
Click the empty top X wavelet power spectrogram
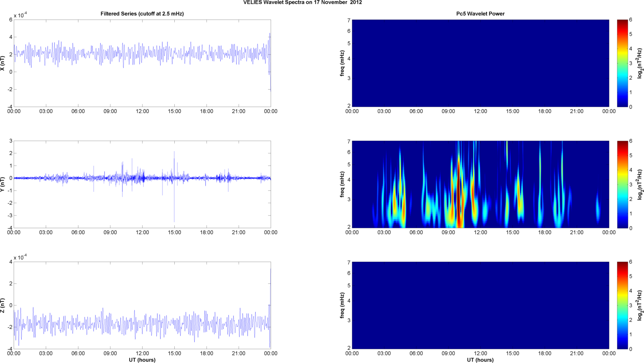click(480, 63)
